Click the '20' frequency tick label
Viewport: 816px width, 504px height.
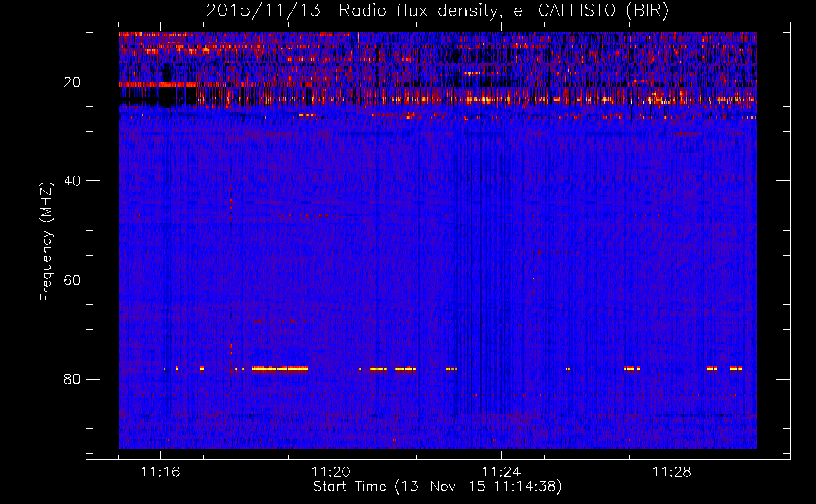(x=72, y=82)
